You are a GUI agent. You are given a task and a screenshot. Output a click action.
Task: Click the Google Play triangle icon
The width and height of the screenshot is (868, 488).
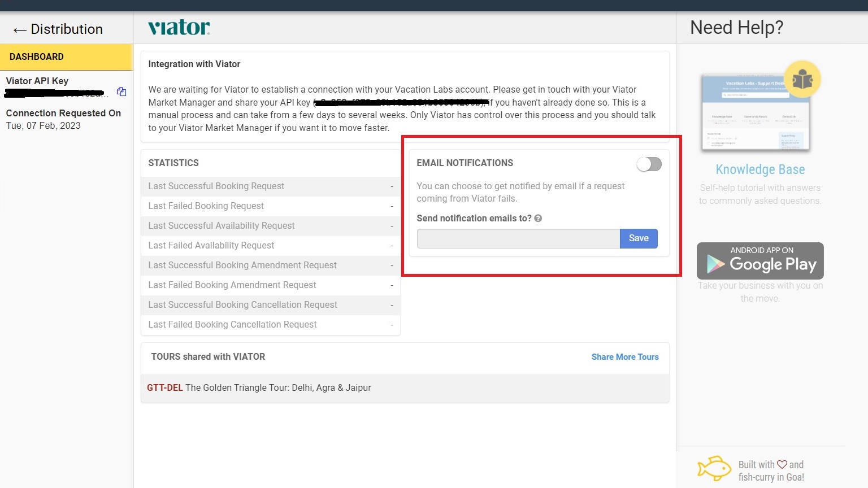715,264
